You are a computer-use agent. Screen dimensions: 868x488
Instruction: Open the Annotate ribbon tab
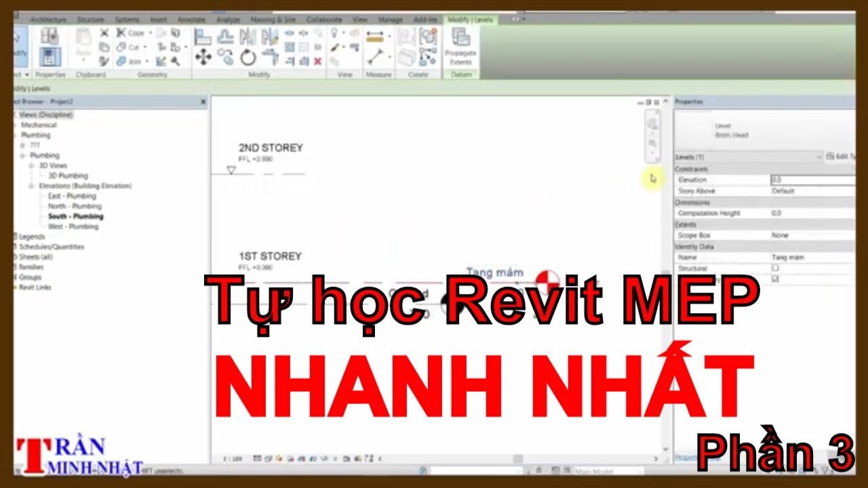tap(191, 20)
